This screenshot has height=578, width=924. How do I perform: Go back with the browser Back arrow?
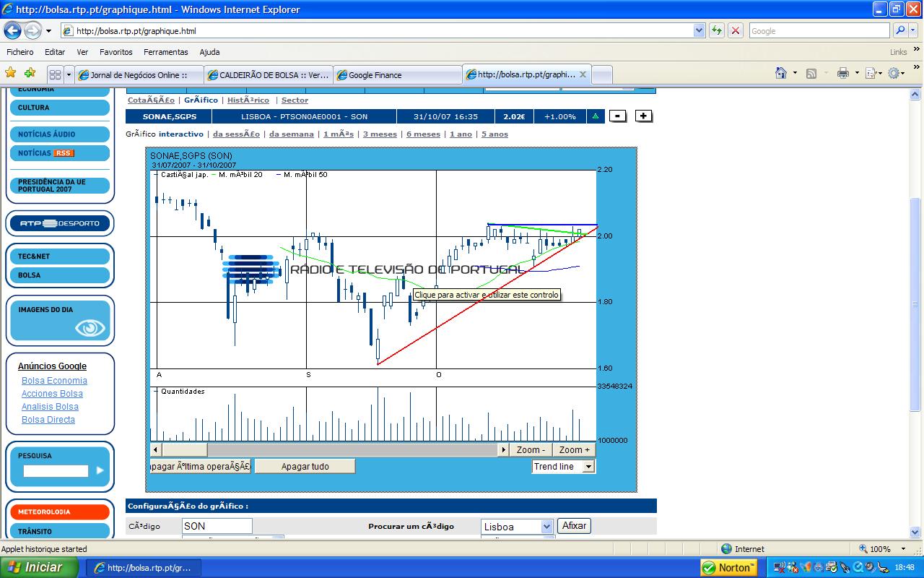coord(12,31)
